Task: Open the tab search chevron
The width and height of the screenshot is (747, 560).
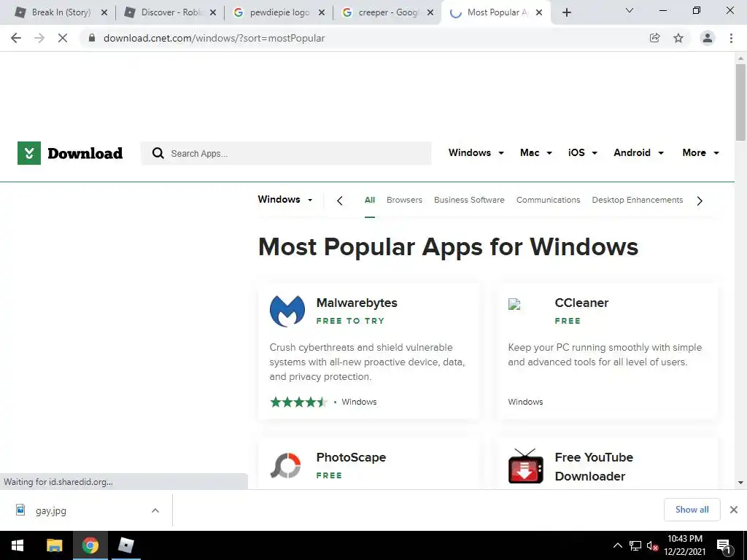Action: pyautogui.click(x=630, y=10)
